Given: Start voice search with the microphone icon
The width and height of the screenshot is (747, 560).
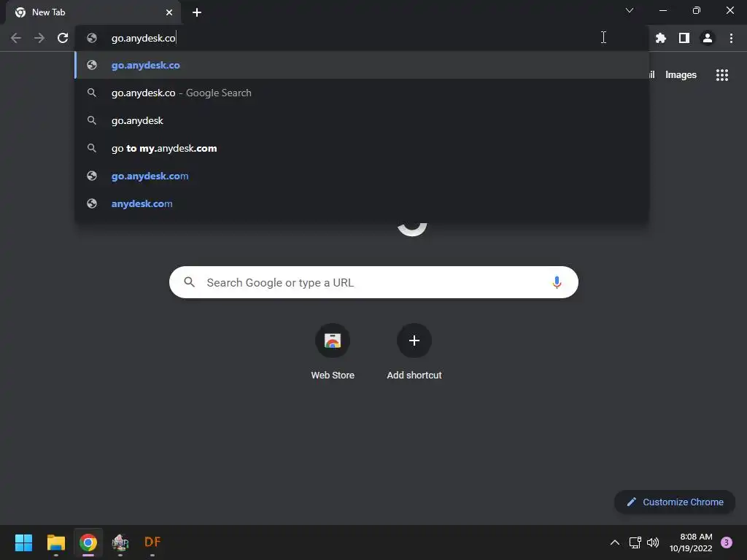Looking at the screenshot, I should point(557,282).
